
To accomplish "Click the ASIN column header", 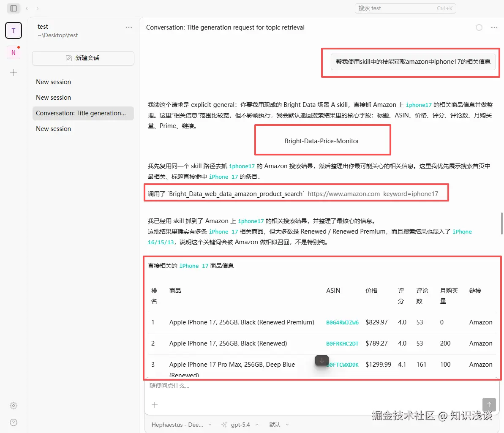I will point(333,291).
